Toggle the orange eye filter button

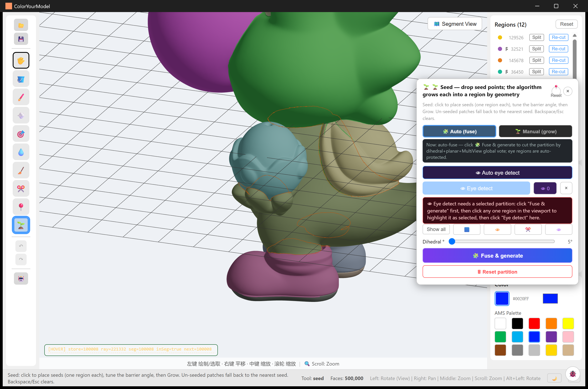click(x=497, y=230)
